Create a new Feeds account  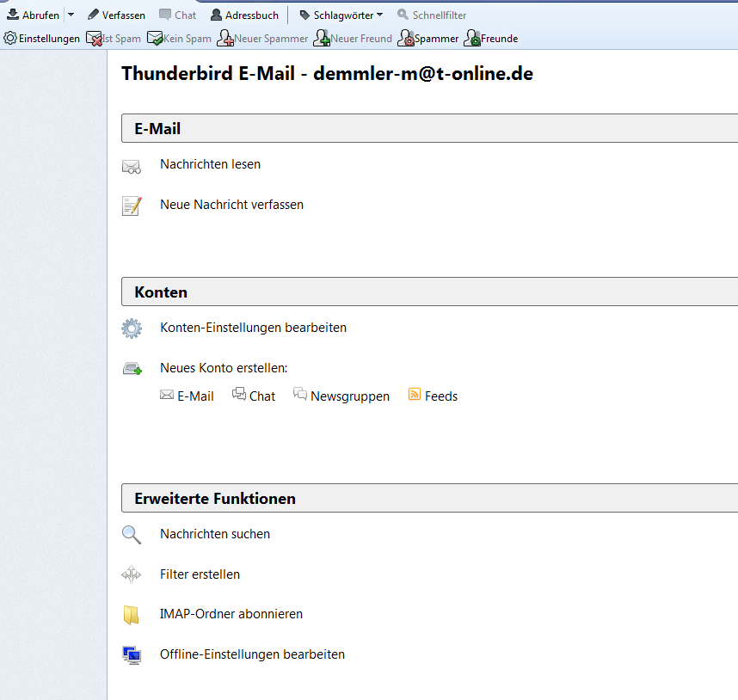click(433, 396)
